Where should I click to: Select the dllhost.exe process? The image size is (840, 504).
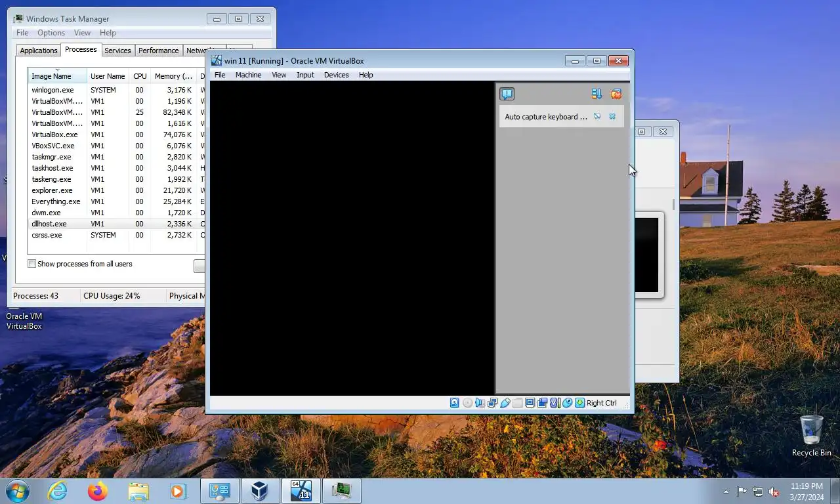115,224
